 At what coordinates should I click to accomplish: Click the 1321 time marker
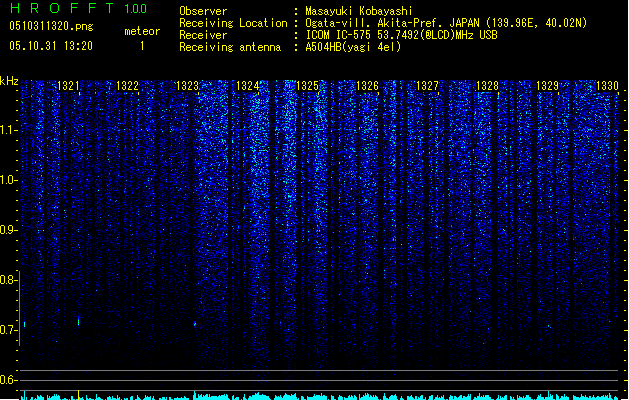tap(68, 86)
